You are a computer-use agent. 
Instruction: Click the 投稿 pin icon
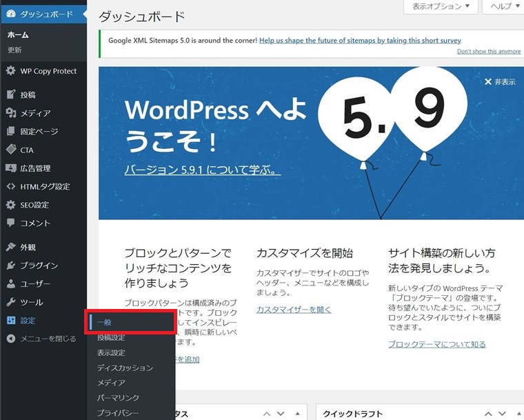click(11, 94)
